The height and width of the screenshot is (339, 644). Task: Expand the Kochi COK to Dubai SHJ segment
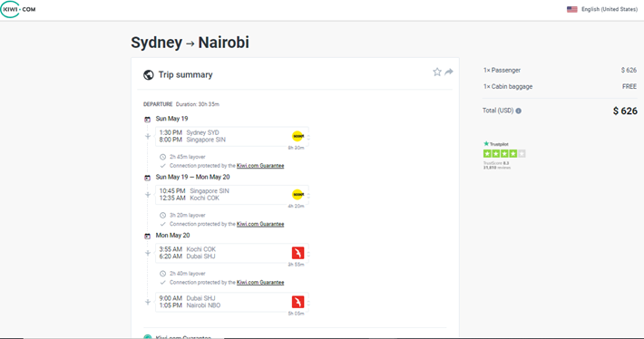[x=232, y=253]
